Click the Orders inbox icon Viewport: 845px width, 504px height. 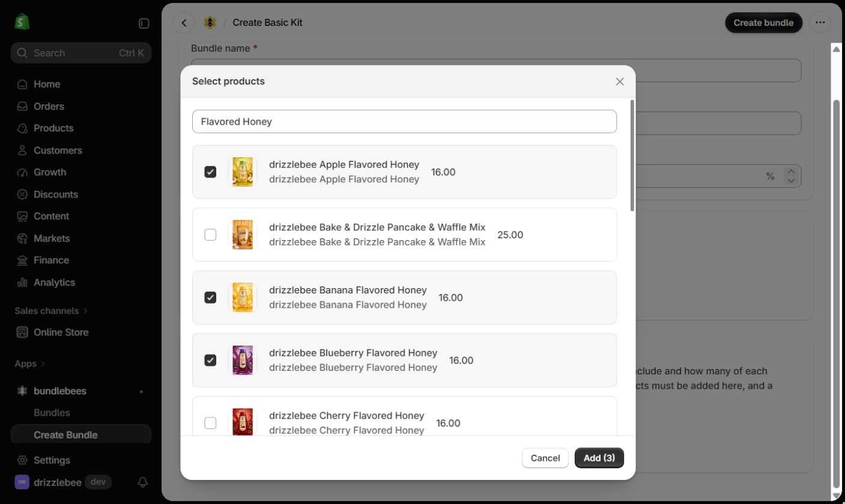[x=22, y=106]
